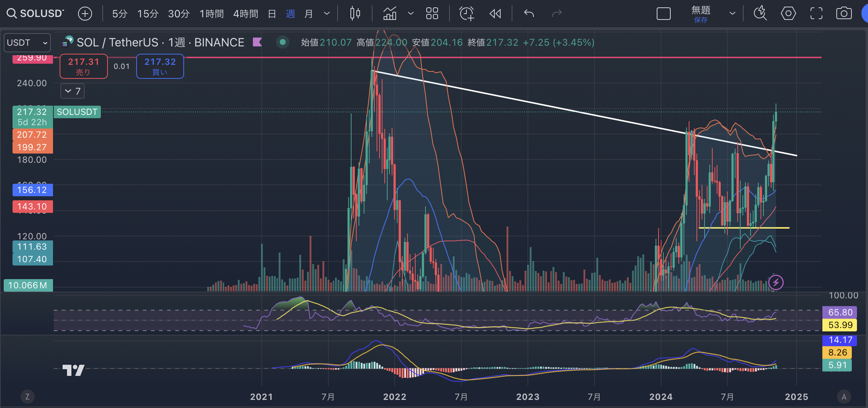Toggle fullscreen mode

(x=816, y=14)
